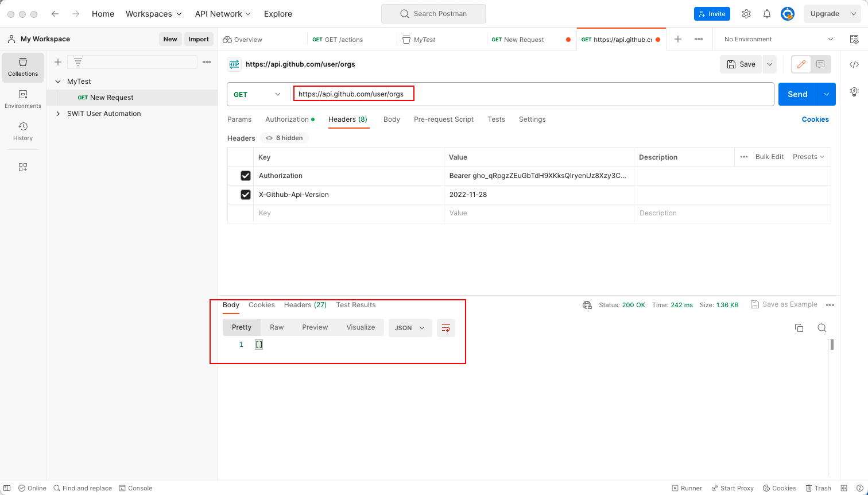Image resolution: width=868 pixels, height=495 pixels.
Task: Switch to the comments mode icon
Action: coord(820,64)
